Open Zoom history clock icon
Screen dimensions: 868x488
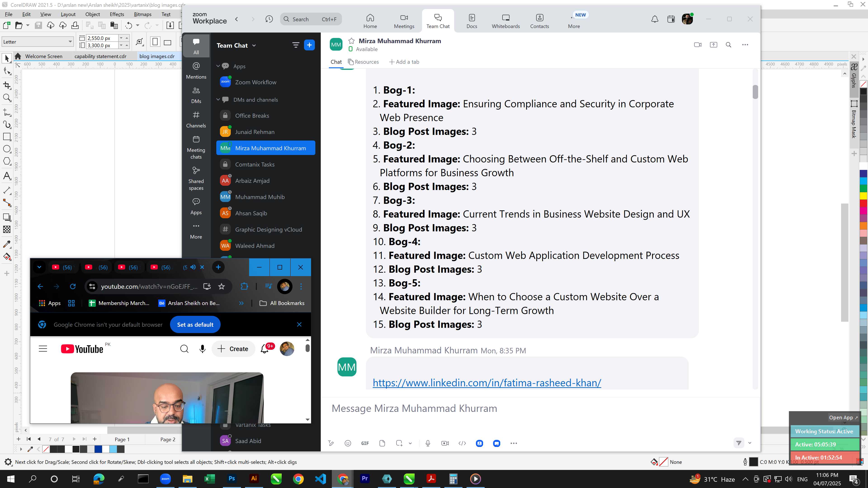click(269, 19)
